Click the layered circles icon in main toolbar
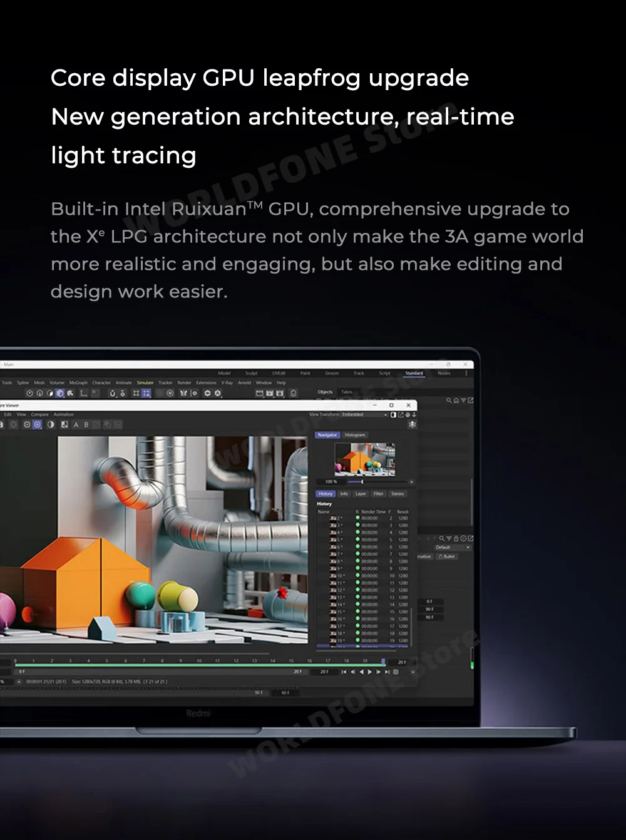 293,393
